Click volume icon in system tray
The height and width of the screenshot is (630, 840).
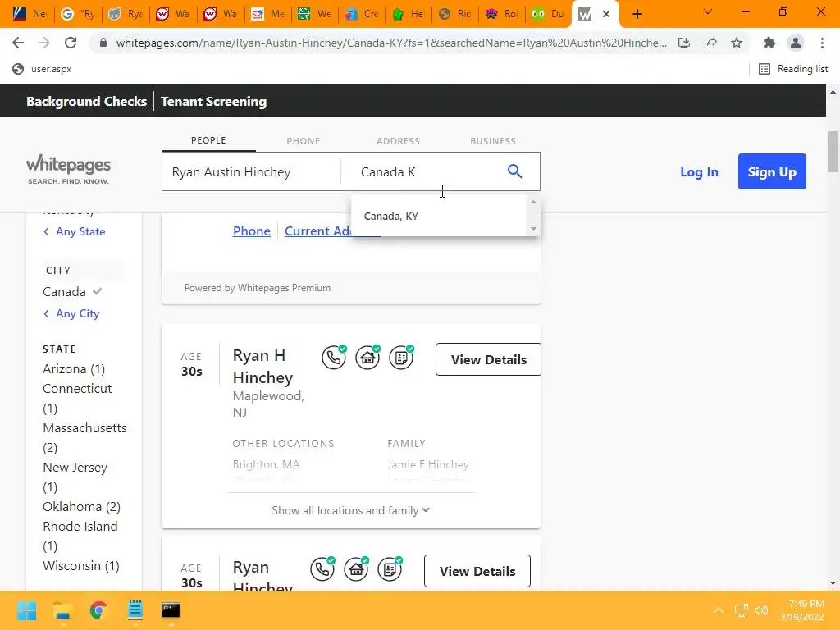click(761, 610)
